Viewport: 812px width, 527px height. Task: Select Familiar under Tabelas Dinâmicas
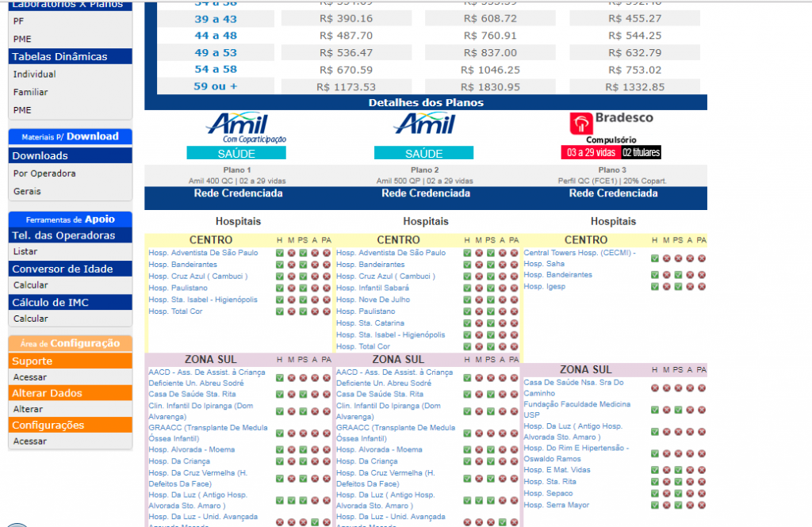31,92
